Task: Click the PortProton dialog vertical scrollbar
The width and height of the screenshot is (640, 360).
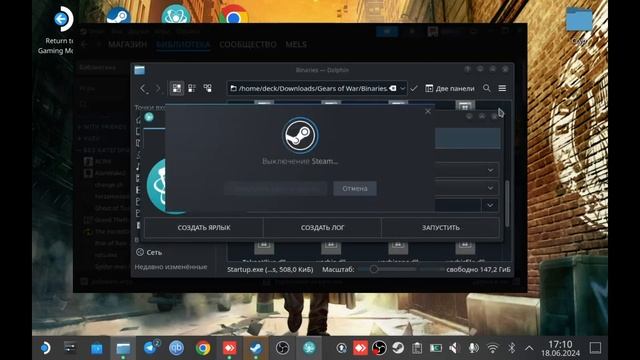Action: 507,203
